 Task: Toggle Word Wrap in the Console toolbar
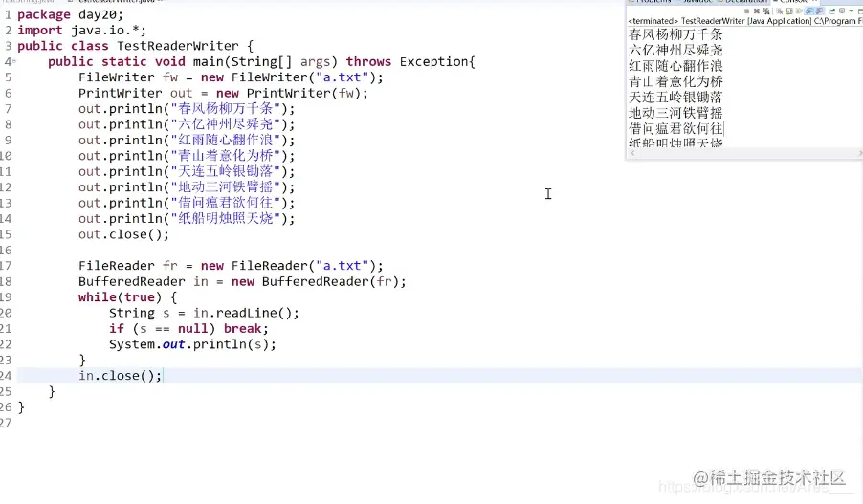point(799,11)
